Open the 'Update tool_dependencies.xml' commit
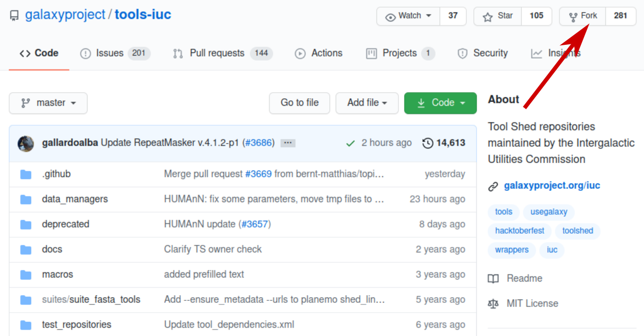Viewport: 644px width, 336px height. [229, 324]
